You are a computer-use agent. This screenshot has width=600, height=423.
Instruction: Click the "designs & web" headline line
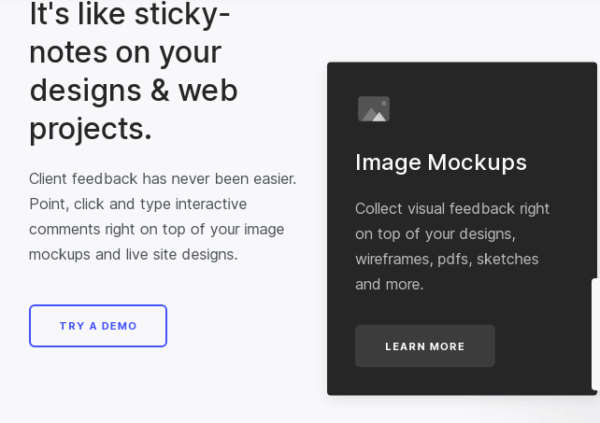click(x=133, y=91)
